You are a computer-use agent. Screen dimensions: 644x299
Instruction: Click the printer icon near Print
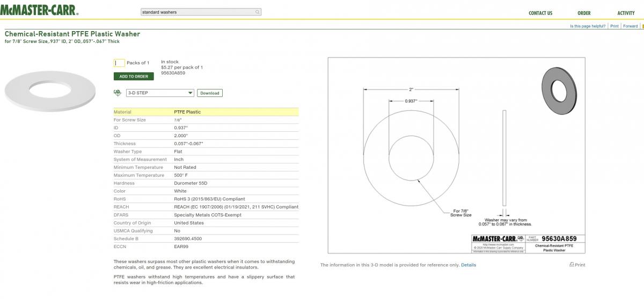click(x=572, y=265)
